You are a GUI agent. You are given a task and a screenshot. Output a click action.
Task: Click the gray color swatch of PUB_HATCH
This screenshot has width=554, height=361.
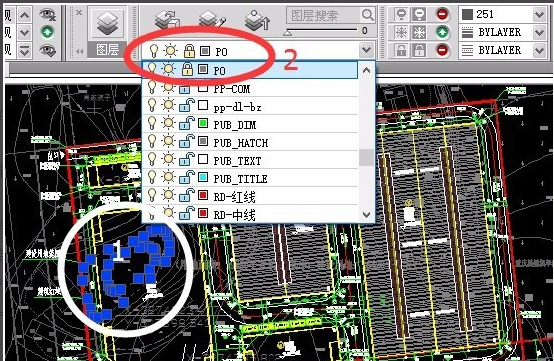pyautogui.click(x=203, y=141)
